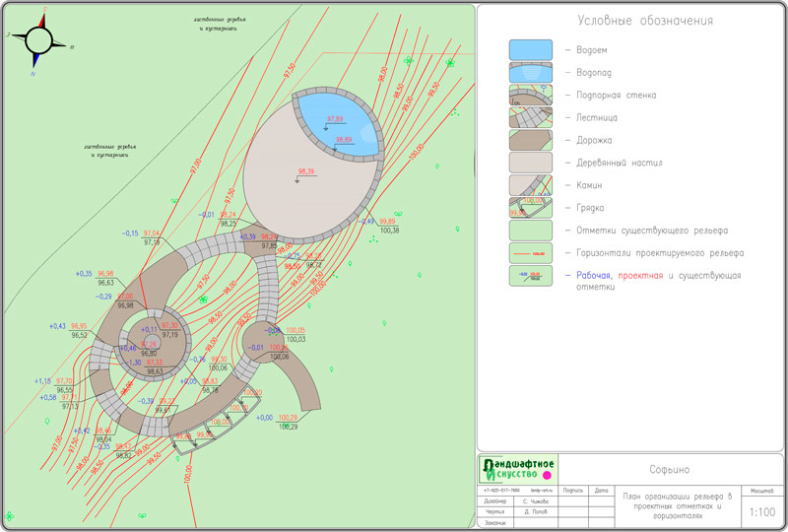The height and width of the screenshot is (532, 788).
Task: Click the 97,89 elevation in pond
Action: click(335, 119)
